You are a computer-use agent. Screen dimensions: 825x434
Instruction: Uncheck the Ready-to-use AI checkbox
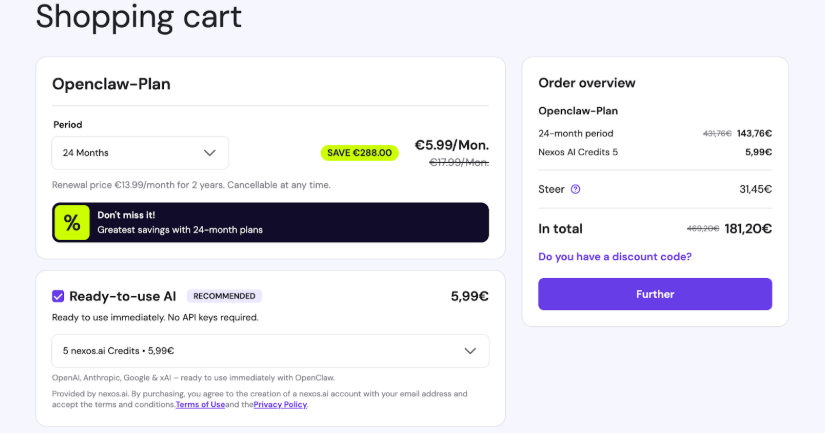[58, 296]
